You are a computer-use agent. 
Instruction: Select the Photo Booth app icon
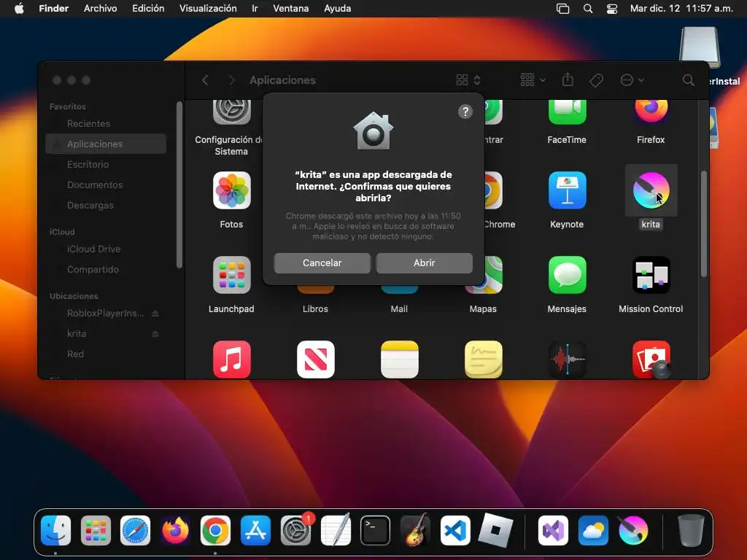pyautogui.click(x=651, y=359)
